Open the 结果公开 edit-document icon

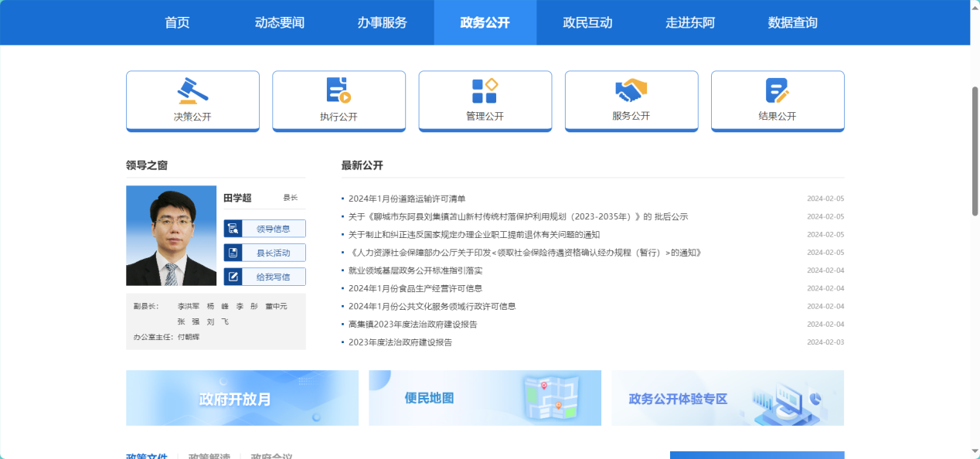[x=777, y=90]
